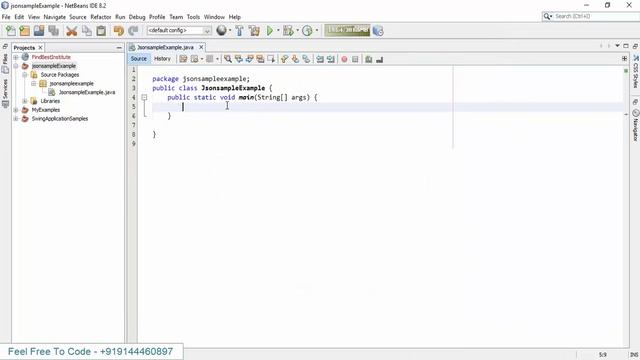The image size is (640, 360).
Task: Open the Navigator side panel
Action: [x=636, y=125]
